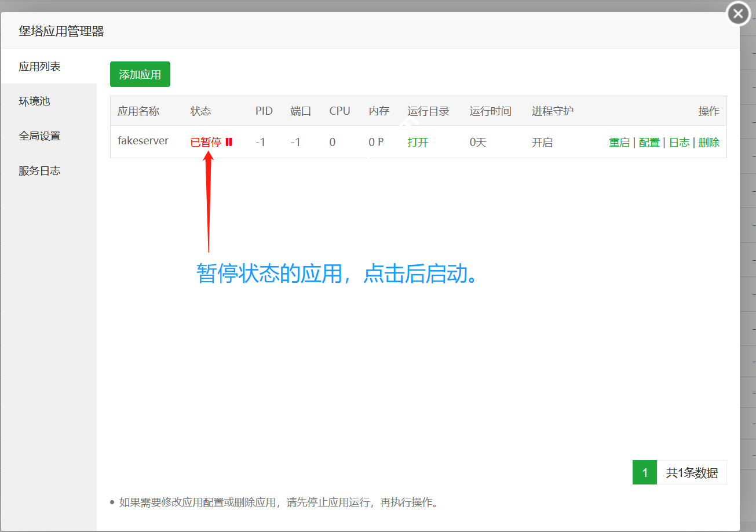Click the fakeserver application name

coord(143,141)
